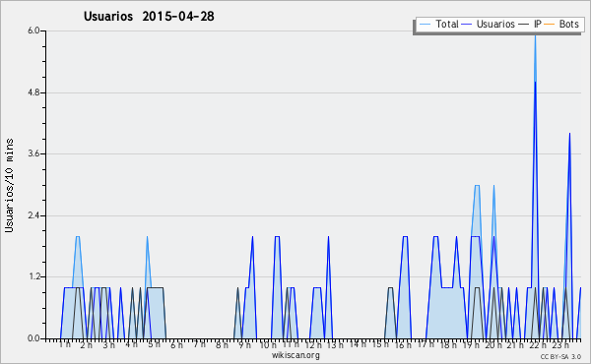Click the dark blue Usuarios legend line
Viewport: 591px width, 364px height.
tap(467, 25)
